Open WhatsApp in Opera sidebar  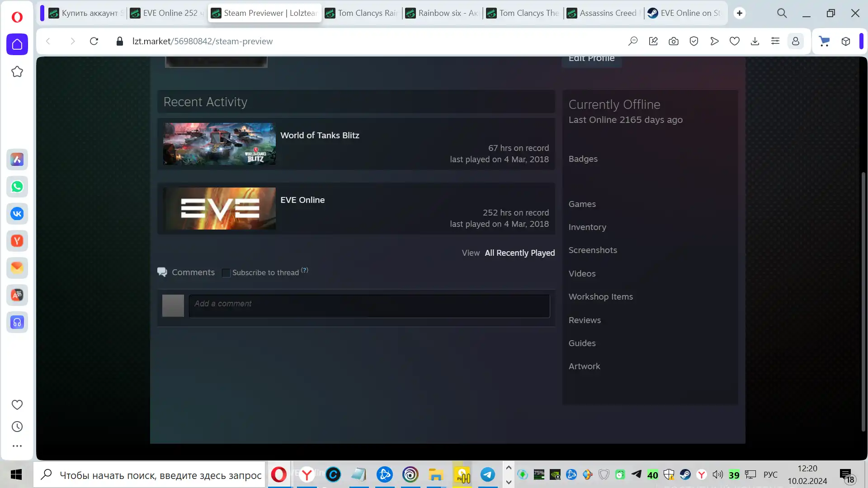pos(17,186)
